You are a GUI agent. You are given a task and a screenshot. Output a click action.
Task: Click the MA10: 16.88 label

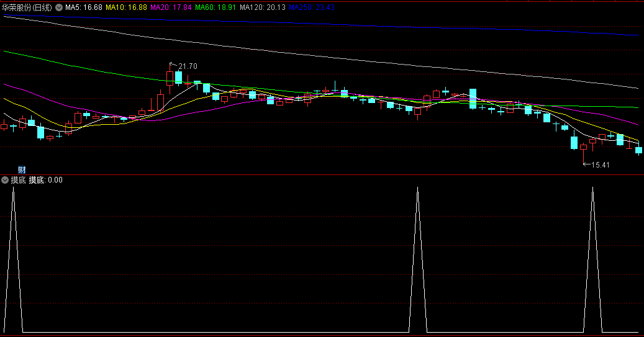(x=126, y=7)
